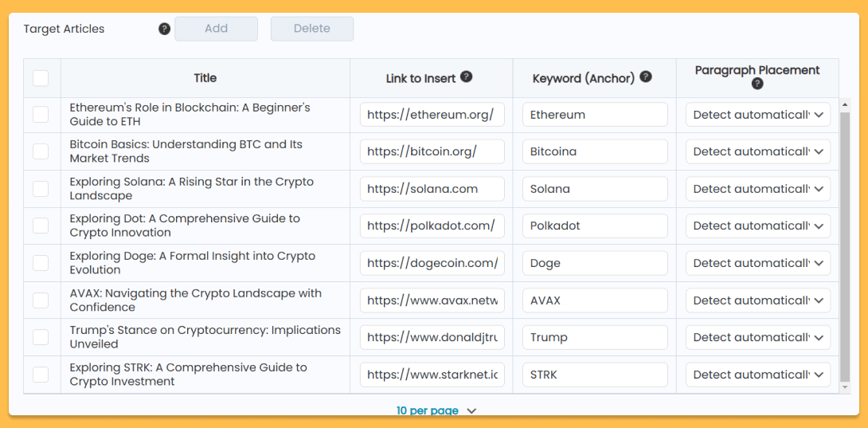Click the Bitcoina keyword anchor field
The image size is (868, 428).
click(595, 151)
